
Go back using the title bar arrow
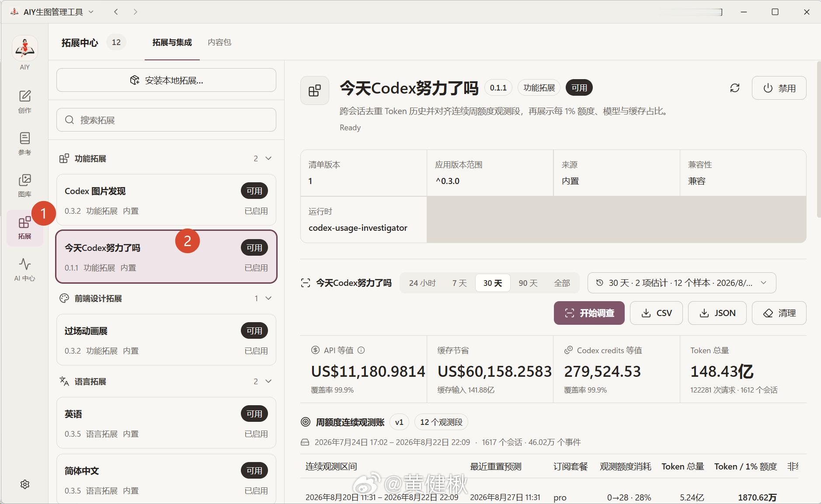click(x=116, y=12)
